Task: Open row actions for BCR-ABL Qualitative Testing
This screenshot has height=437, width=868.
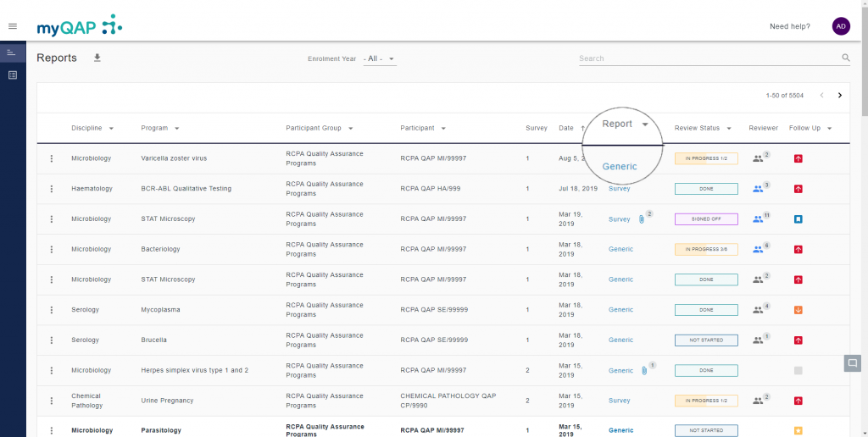Action: (x=52, y=189)
